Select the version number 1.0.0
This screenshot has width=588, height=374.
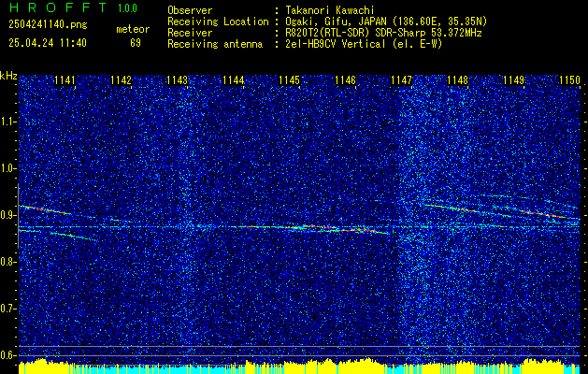point(127,8)
